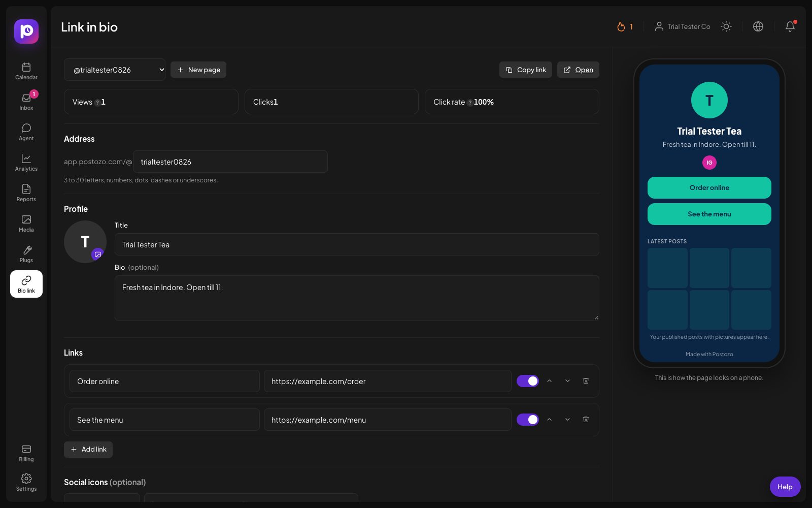Click the Copy link button
Viewport: 812px width, 508px height.
526,70
